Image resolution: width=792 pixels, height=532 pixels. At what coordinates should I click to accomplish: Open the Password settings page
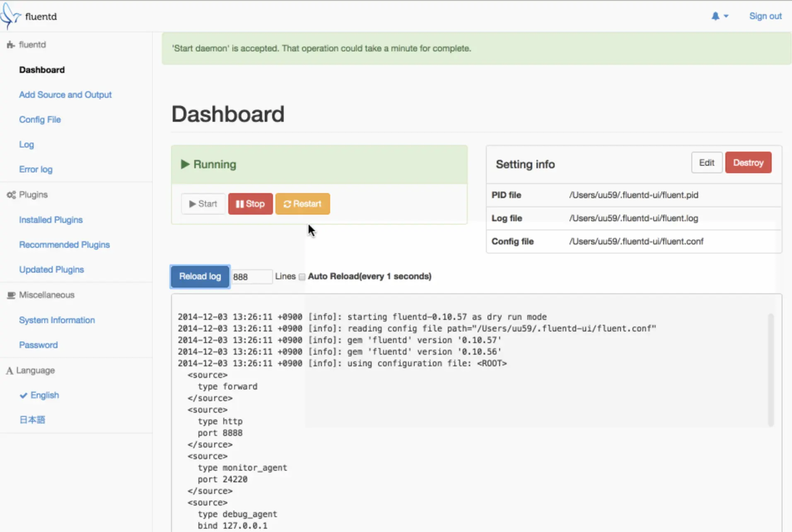tap(38, 345)
